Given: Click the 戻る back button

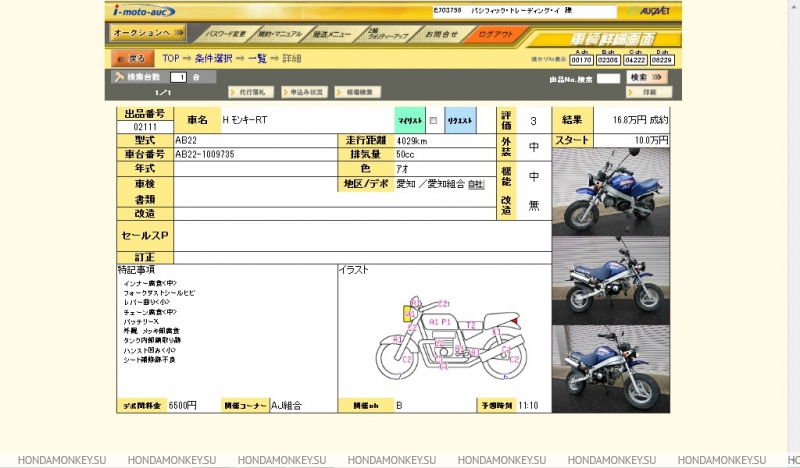Looking at the screenshot, I should pos(132,59).
